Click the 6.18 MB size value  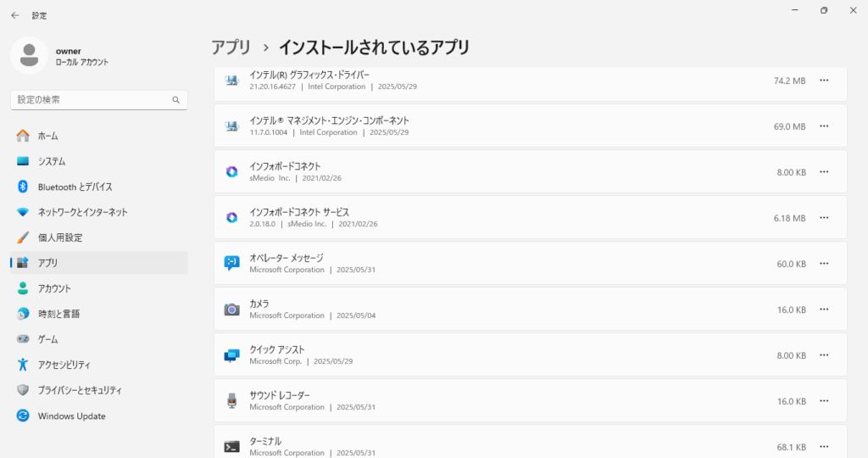point(789,218)
